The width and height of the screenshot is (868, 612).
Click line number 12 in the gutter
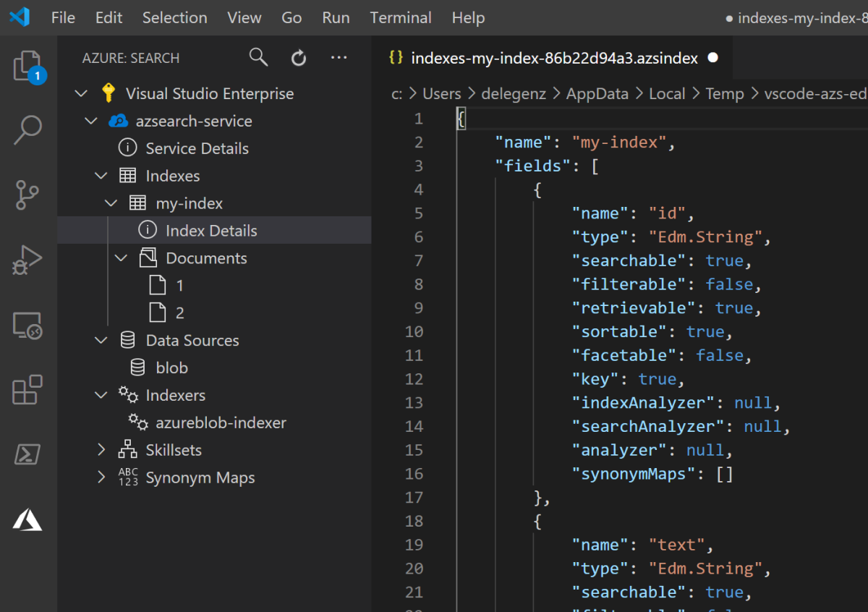pyautogui.click(x=414, y=379)
